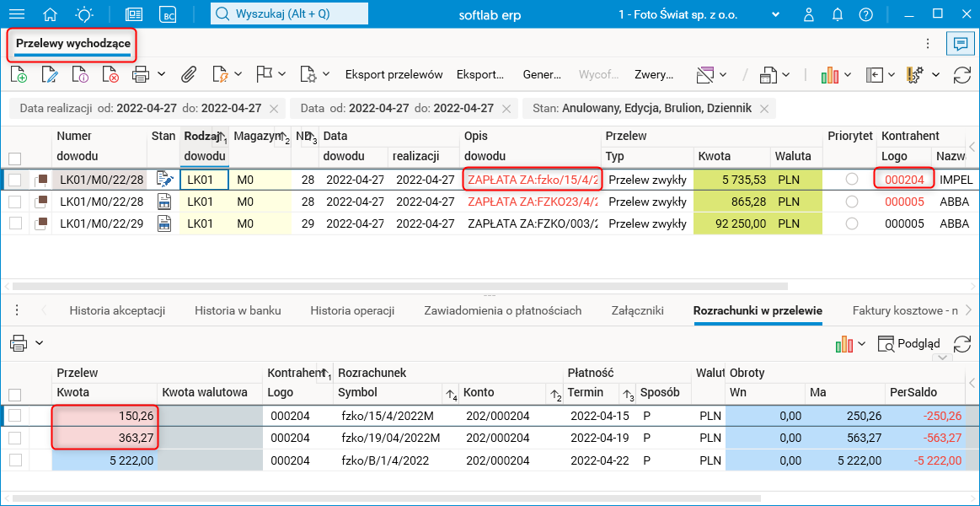The width and height of the screenshot is (980, 506).
Task: Switch to Historia w banku tab
Action: pyautogui.click(x=238, y=310)
